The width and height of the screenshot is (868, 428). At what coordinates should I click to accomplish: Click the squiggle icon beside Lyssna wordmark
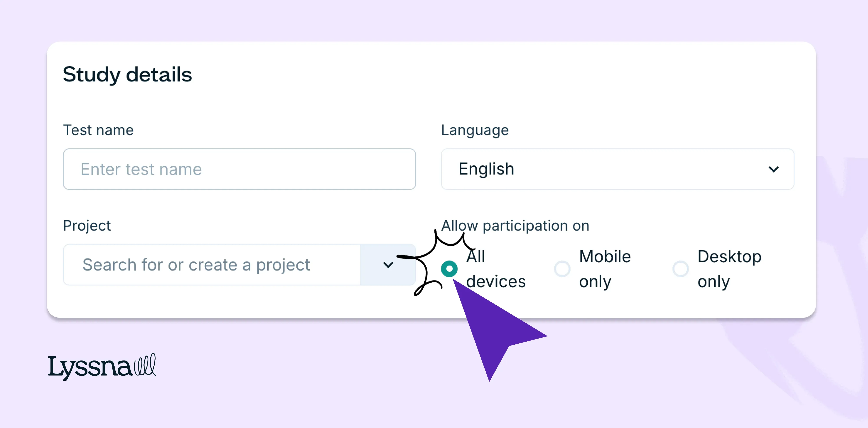(145, 366)
